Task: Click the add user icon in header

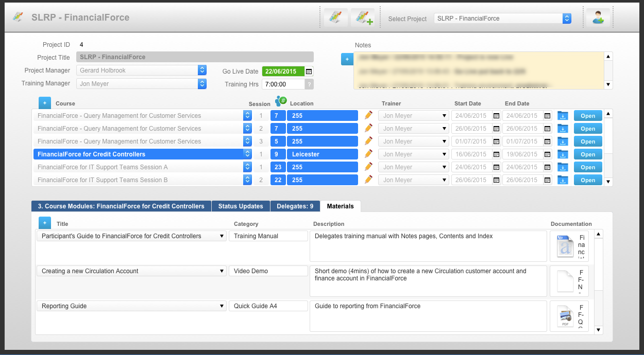Action: (x=598, y=17)
